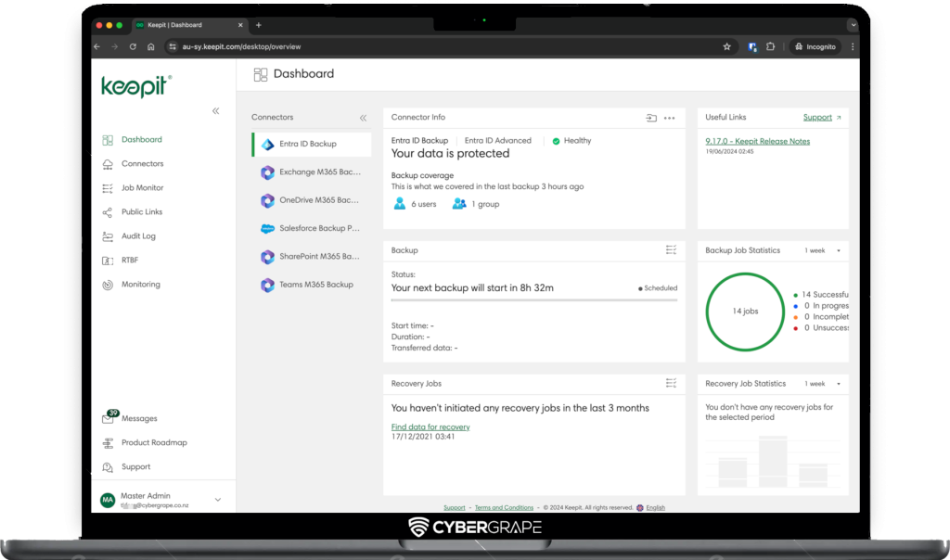Open the 9.17.0 Keepit Release Notes link

(x=757, y=142)
